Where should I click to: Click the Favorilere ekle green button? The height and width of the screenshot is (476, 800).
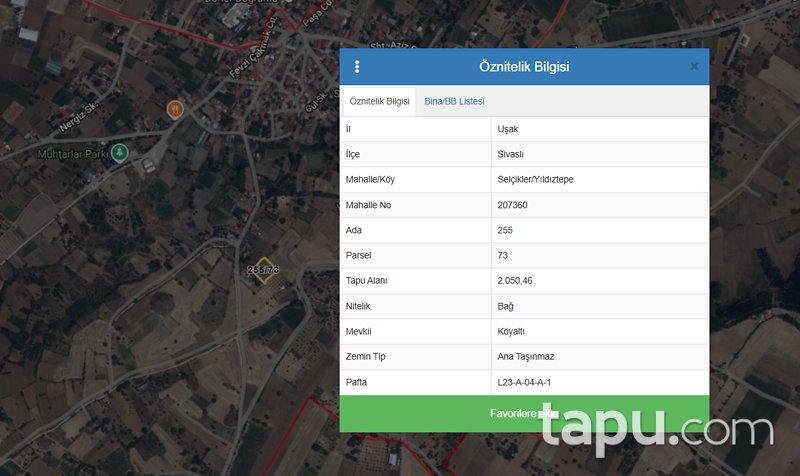[x=524, y=414]
